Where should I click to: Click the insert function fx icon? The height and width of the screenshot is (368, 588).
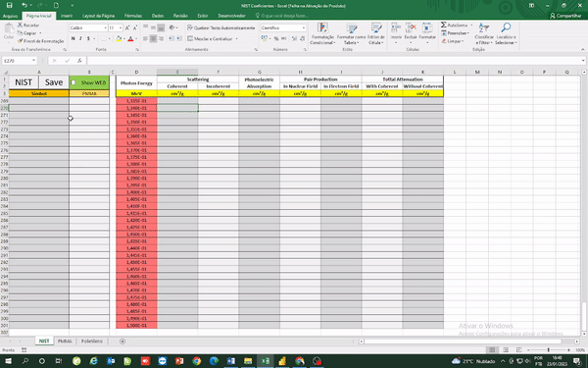coord(79,61)
